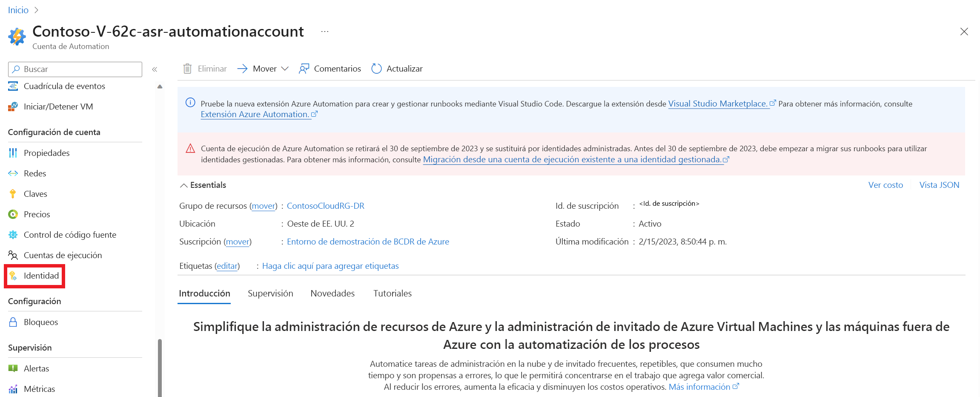The image size is (980, 397).
Task: Click the Actualizar button label
Action: point(404,69)
